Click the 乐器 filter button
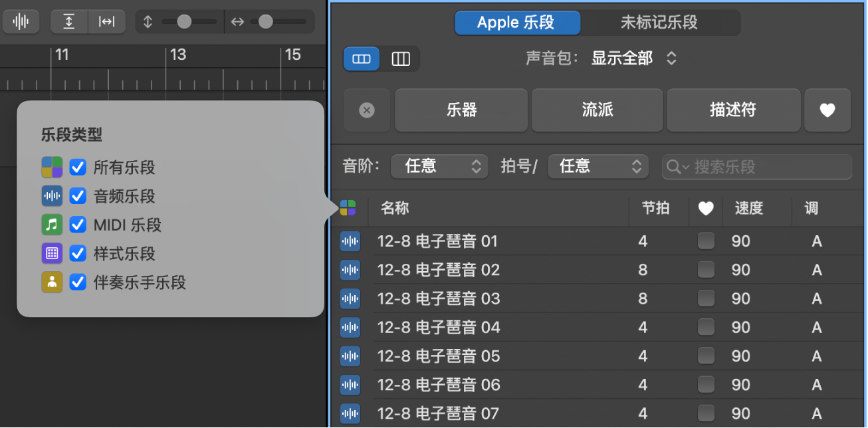Screen dimensions: 868x428 point(461,110)
